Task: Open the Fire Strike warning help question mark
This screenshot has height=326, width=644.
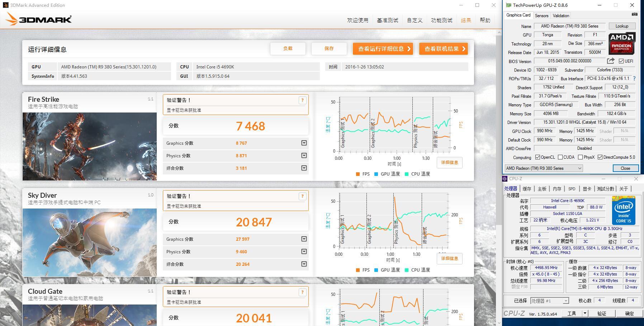Action: click(x=302, y=101)
